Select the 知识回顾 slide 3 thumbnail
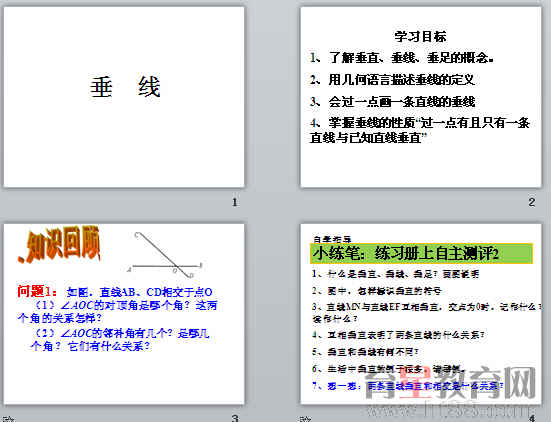This screenshot has width=551, height=422. tap(124, 314)
